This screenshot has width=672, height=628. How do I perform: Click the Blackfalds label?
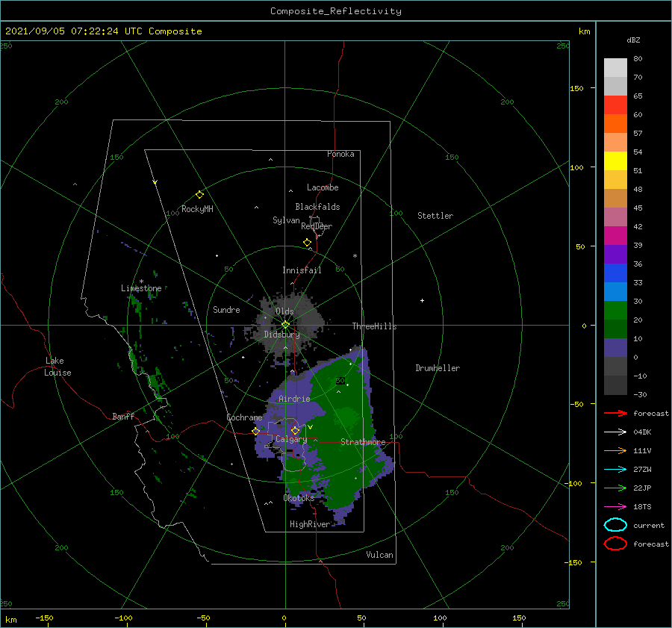[317, 207]
